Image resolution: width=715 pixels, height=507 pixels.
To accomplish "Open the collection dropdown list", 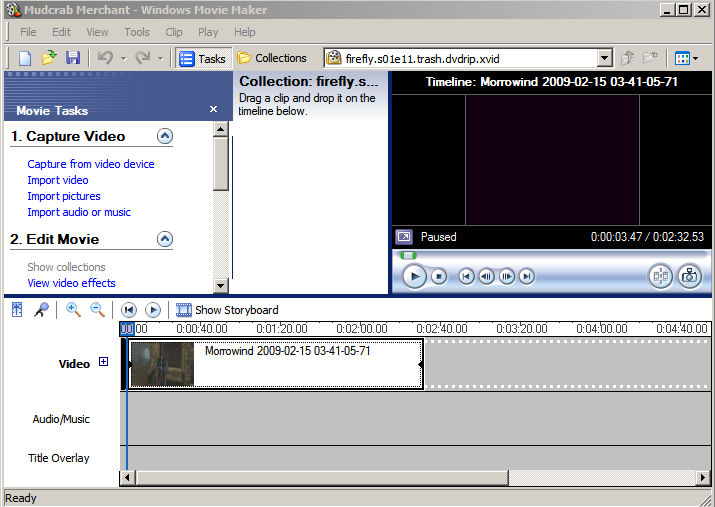I will click(x=604, y=59).
